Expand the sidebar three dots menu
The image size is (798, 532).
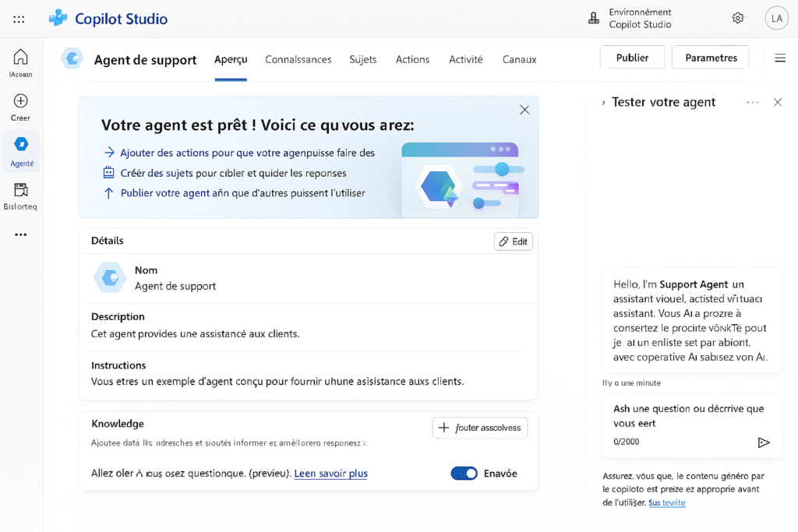(x=21, y=234)
